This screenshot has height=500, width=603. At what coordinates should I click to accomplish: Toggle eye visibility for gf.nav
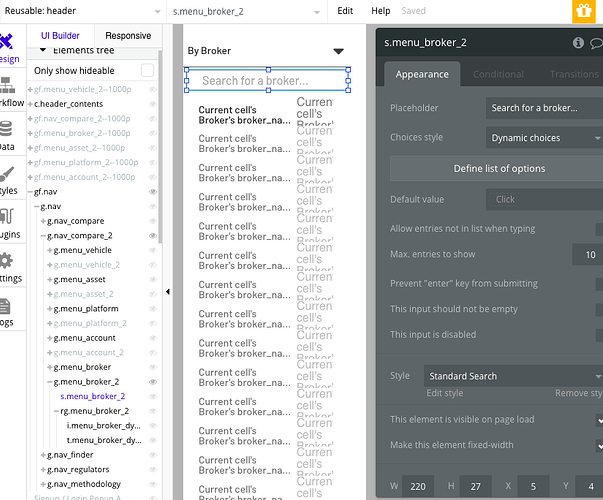point(153,192)
